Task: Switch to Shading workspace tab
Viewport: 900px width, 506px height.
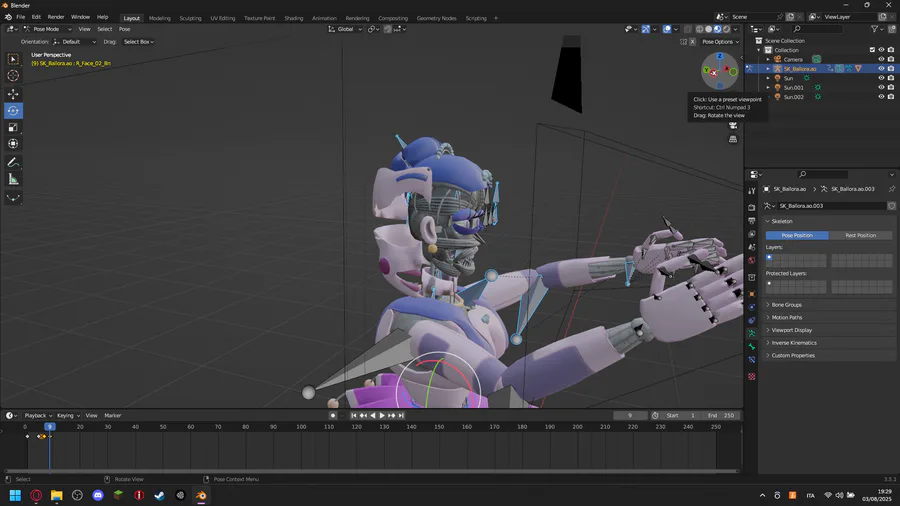Action: click(293, 18)
